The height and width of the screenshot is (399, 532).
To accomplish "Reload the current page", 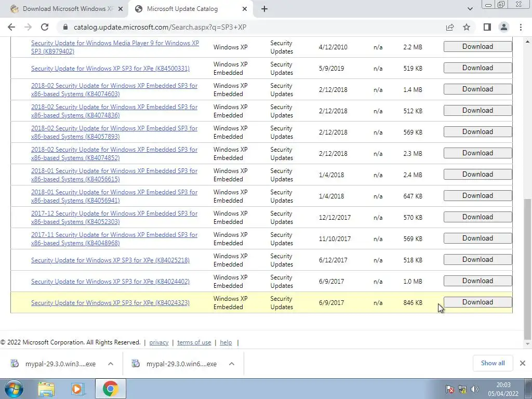I will click(45, 27).
